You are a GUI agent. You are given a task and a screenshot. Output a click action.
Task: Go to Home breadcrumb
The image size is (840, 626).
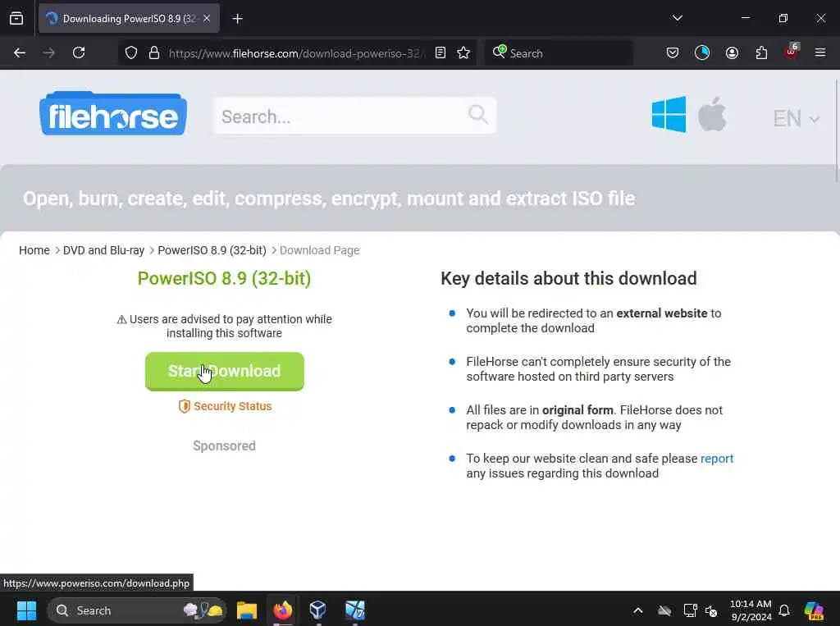point(34,250)
